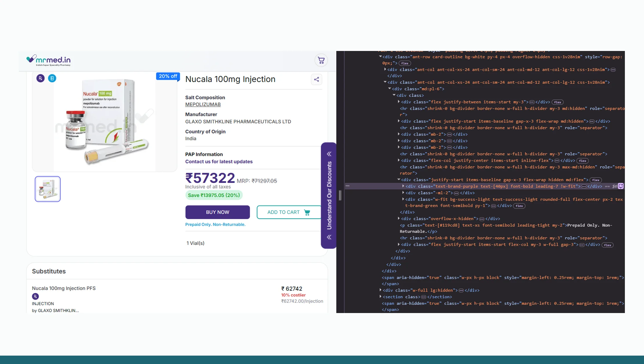This screenshot has height=364, width=644.
Task: Click the Rx badge under Nucala 100mg Injection PFS
Action: [35, 296]
